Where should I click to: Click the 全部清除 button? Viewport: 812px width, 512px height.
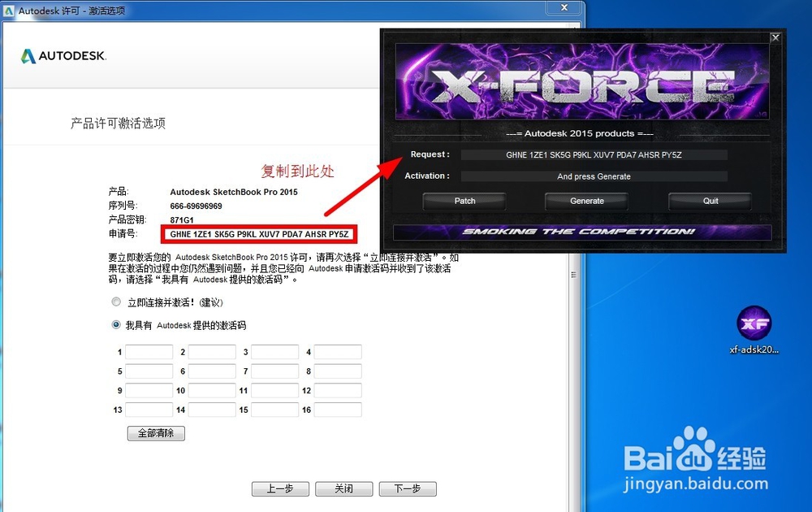156,432
